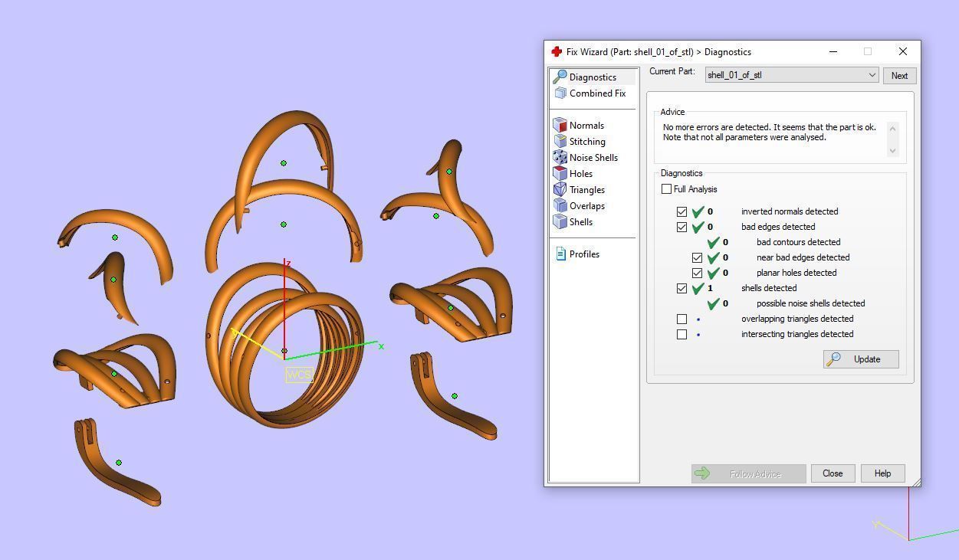The height and width of the screenshot is (560, 959).
Task: Click Advice box scroll down arrow
Action: tap(892, 150)
